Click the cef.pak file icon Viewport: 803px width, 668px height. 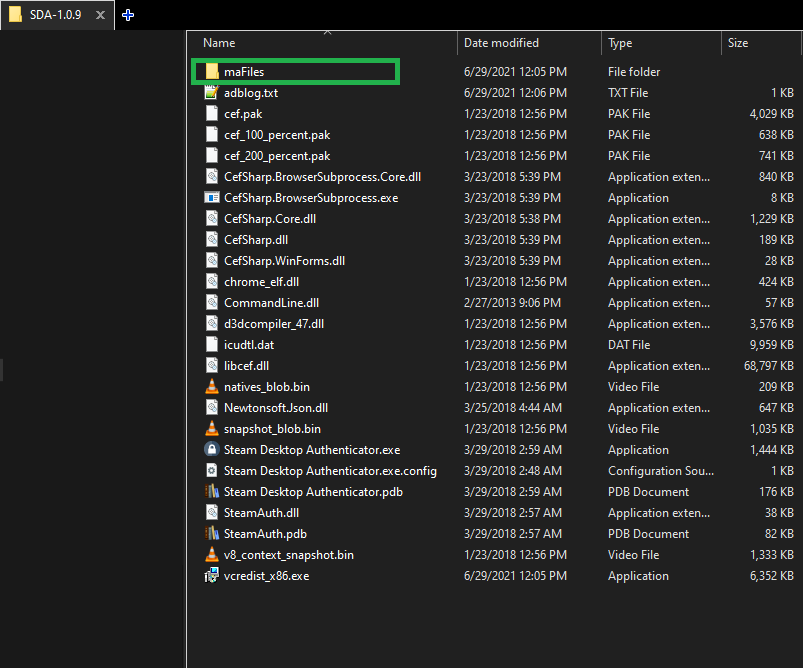pos(212,114)
